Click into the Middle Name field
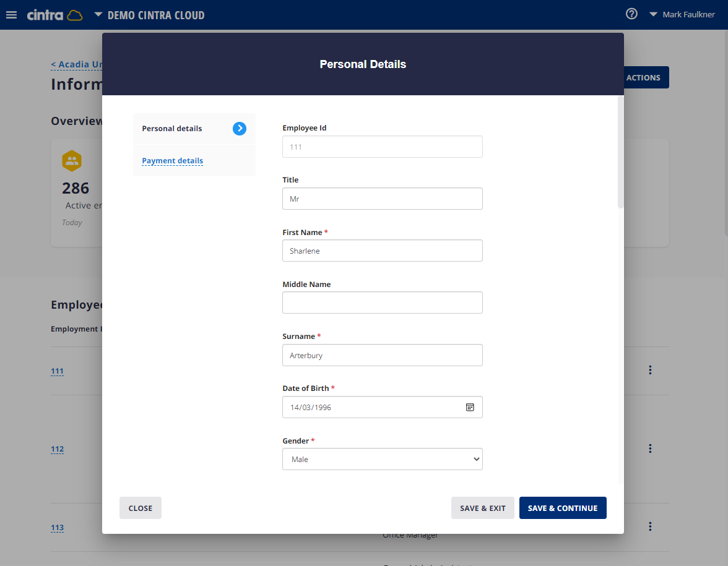728x566 pixels. (x=382, y=302)
